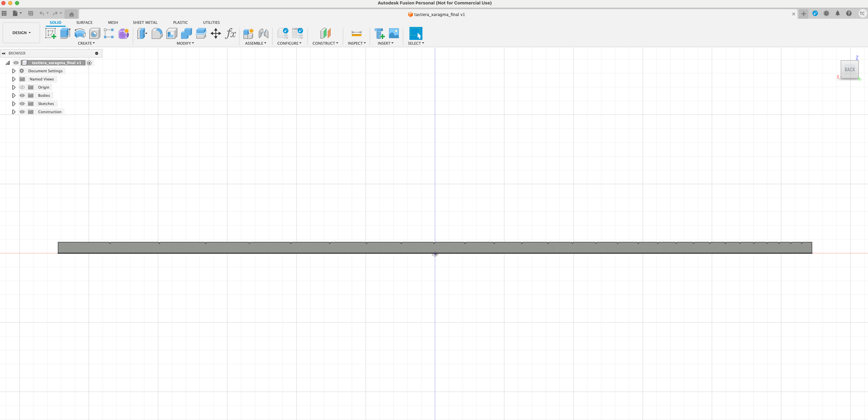Select the Revolve tool icon

[80, 33]
